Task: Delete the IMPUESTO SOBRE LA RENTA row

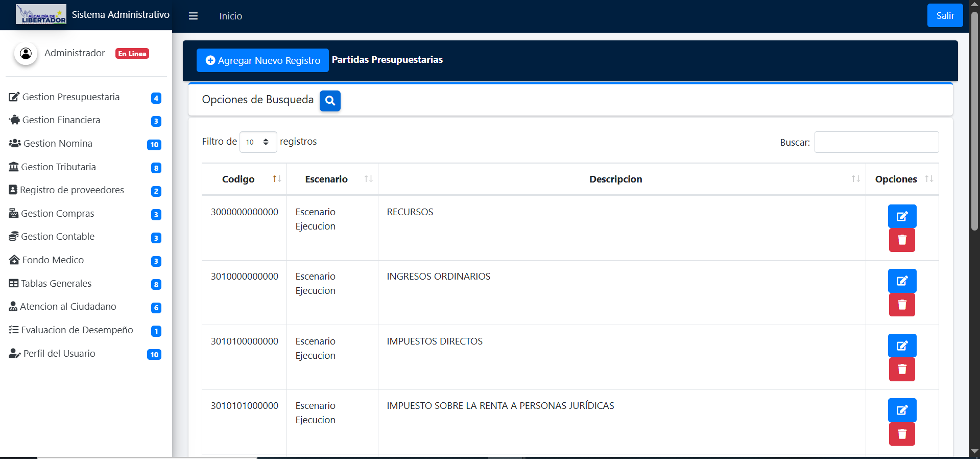Action: (902, 434)
